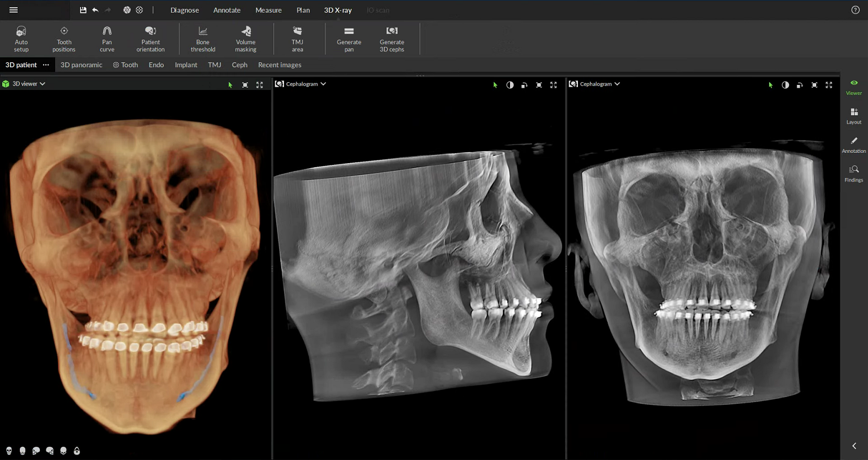Run the Auto setup tool

click(21, 39)
